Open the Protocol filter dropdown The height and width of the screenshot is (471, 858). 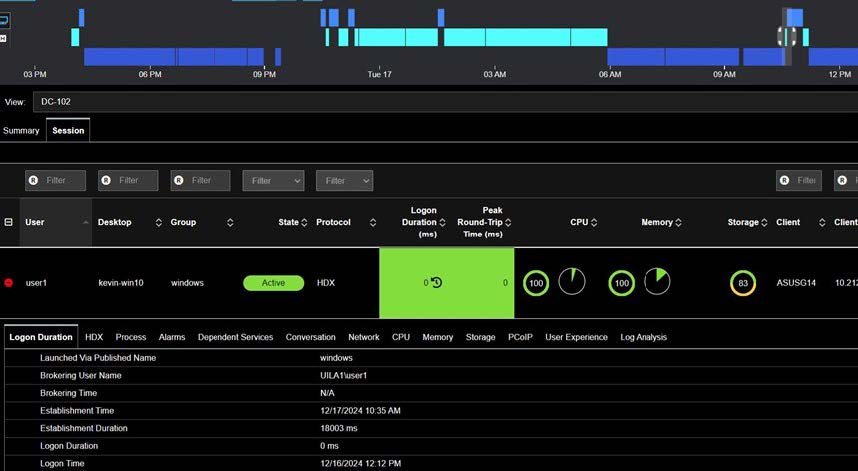tap(344, 181)
